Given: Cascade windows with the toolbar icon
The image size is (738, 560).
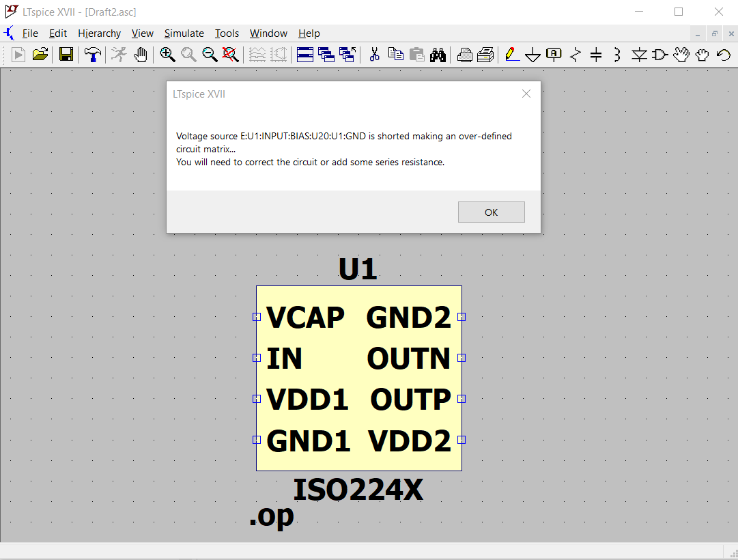Looking at the screenshot, I should (x=326, y=55).
